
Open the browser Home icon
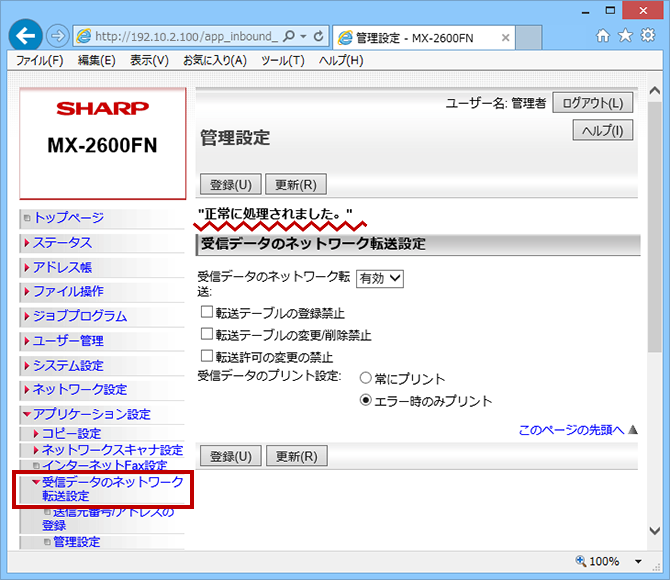(x=602, y=36)
